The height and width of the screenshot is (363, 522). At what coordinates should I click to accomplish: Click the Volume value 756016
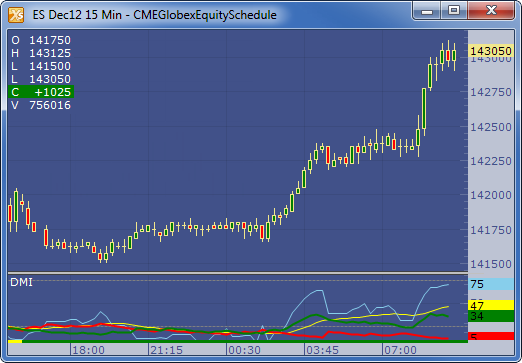click(50, 105)
